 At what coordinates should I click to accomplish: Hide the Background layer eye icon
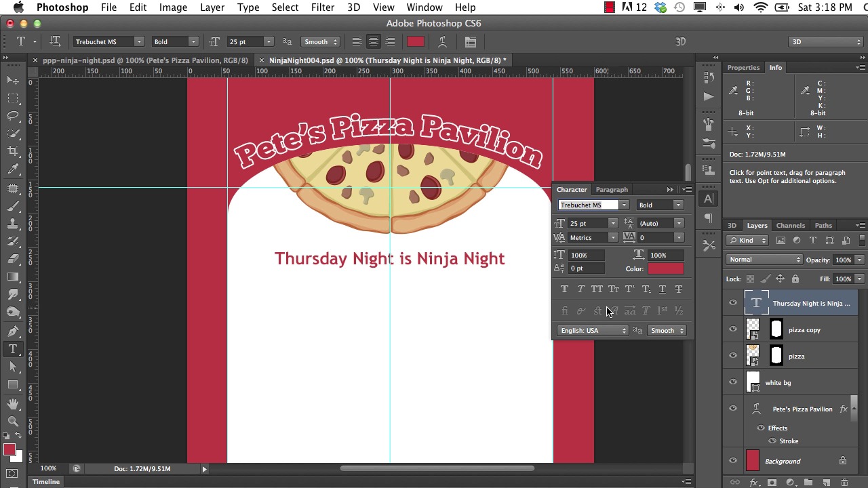pyautogui.click(x=733, y=462)
